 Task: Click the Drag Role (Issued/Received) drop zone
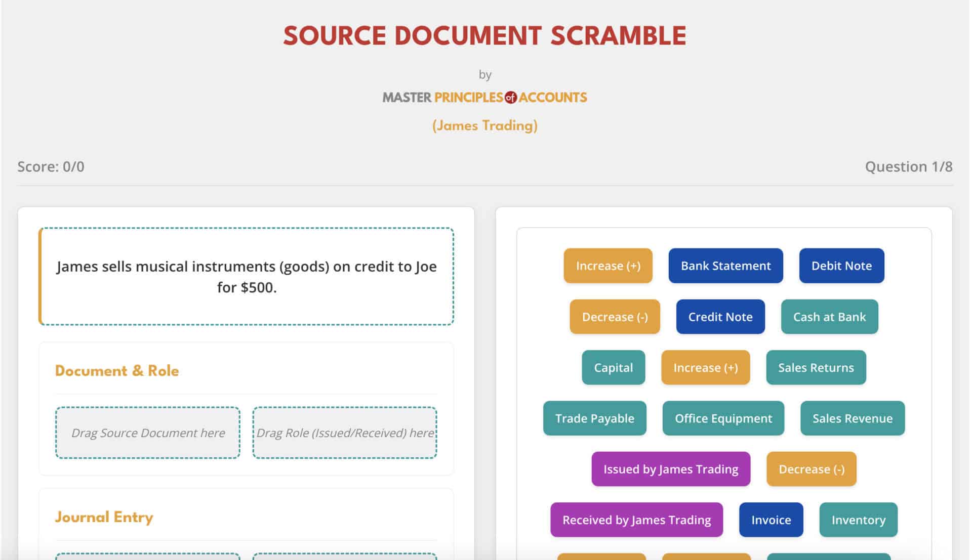pos(344,433)
